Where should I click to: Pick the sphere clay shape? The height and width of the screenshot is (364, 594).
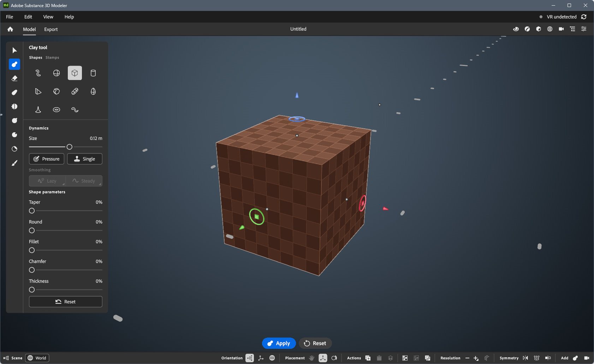[57, 73]
